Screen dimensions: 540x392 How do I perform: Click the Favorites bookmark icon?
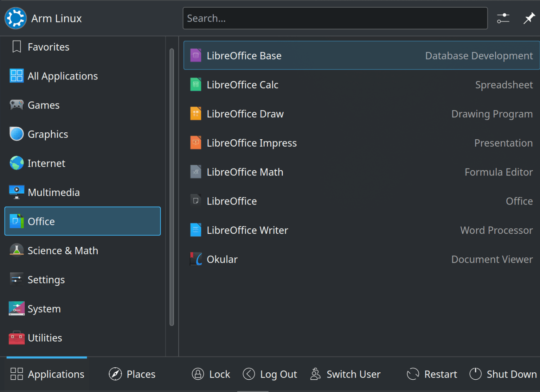(17, 47)
